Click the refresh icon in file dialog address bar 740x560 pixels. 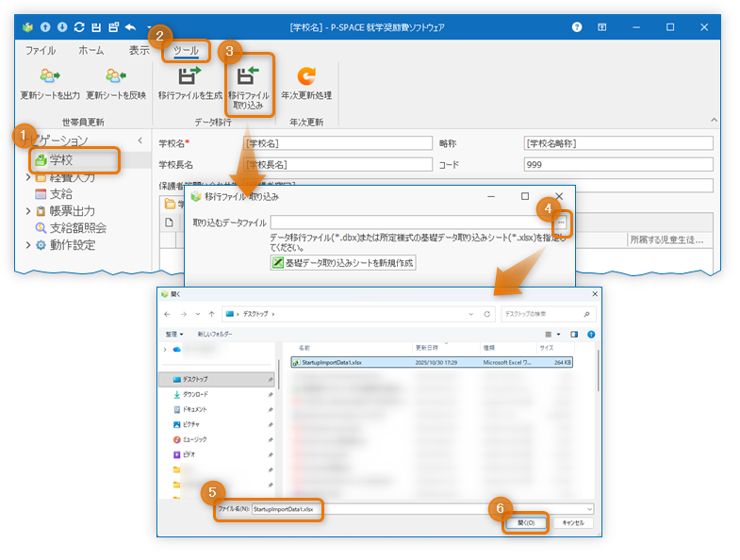click(487, 313)
